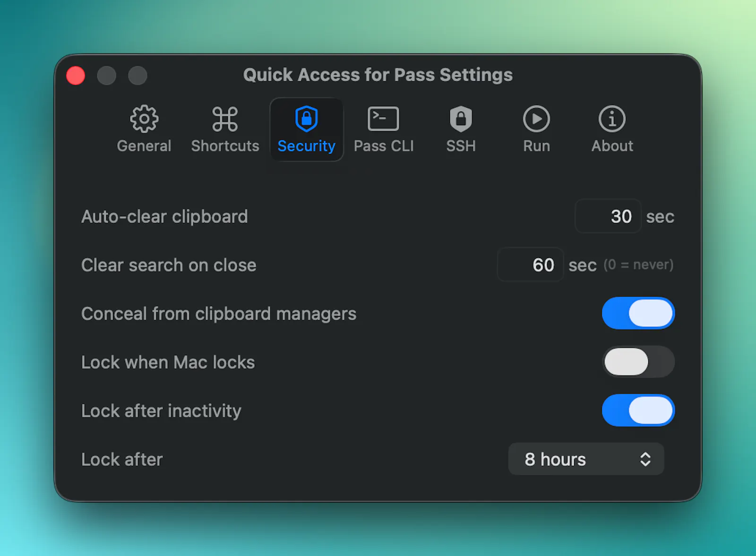This screenshot has width=756, height=556.
Task: Turn off Lock after inactivity switch
Action: tap(638, 411)
